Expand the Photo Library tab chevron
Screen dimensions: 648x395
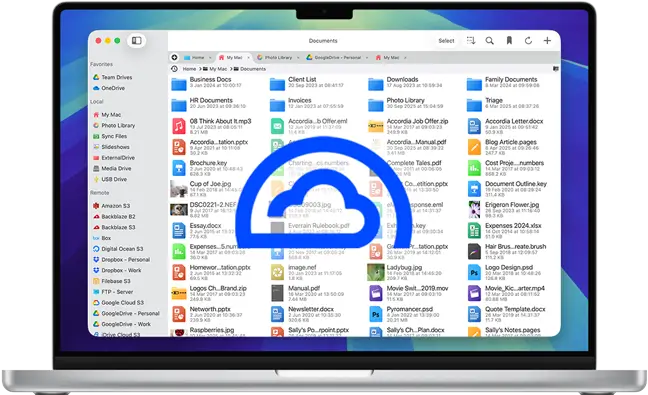(x=298, y=57)
